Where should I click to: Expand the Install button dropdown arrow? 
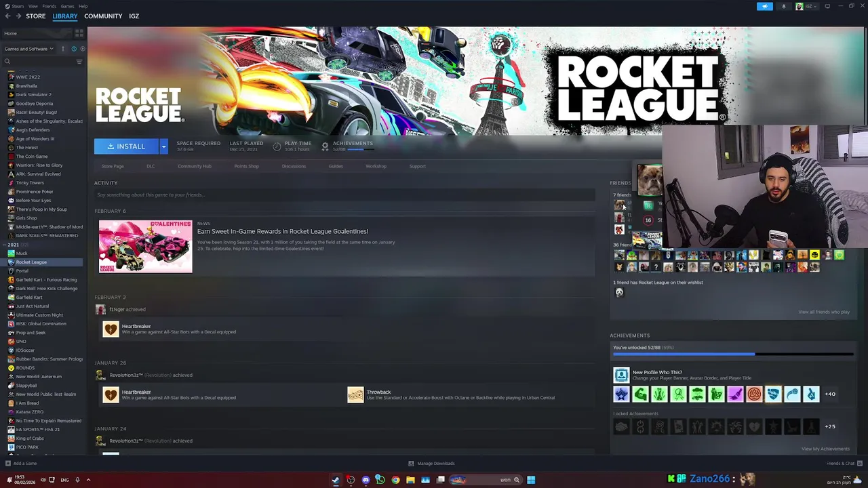(x=163, y=146)
